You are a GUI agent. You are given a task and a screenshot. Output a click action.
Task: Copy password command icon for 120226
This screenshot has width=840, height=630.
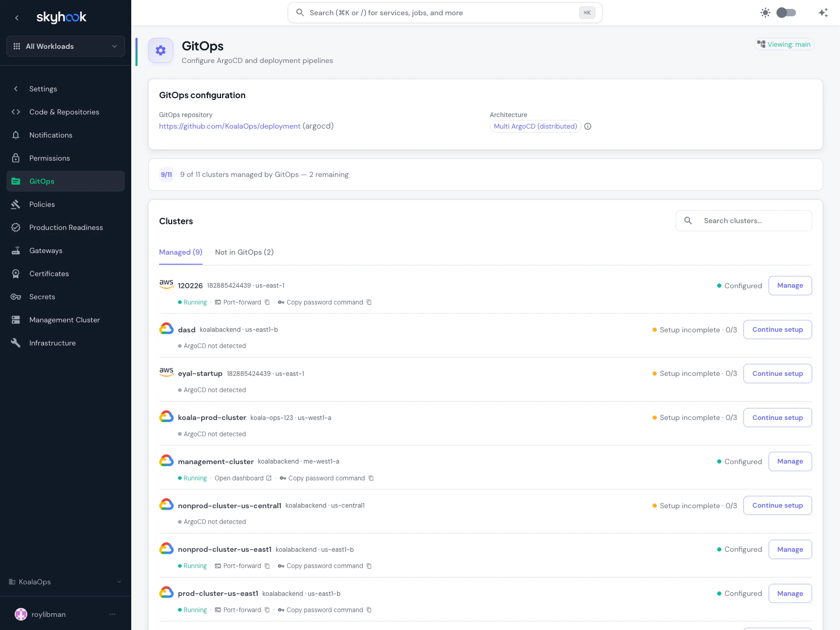[x=369, y=302]
